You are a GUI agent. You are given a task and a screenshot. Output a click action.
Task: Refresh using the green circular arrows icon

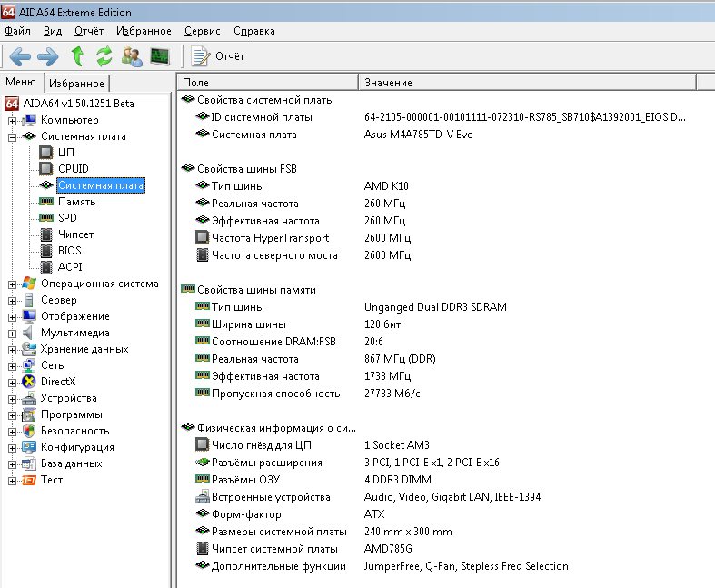tap(104, 56)
